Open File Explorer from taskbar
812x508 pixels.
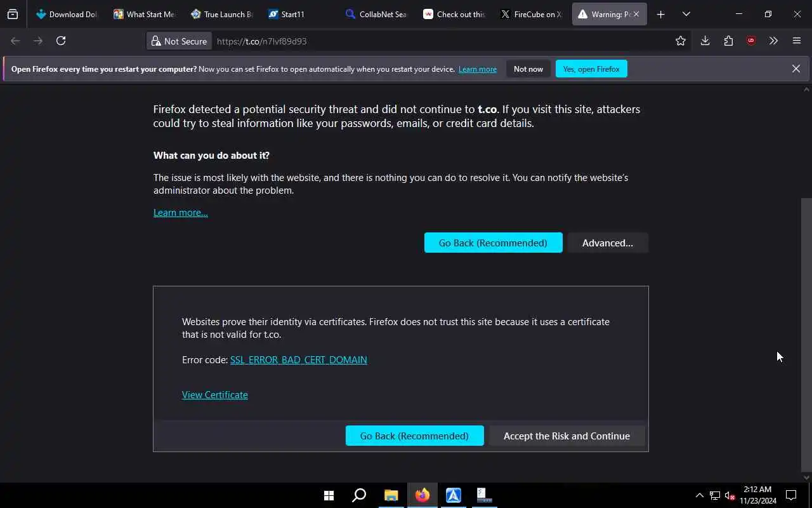[391, 495]
